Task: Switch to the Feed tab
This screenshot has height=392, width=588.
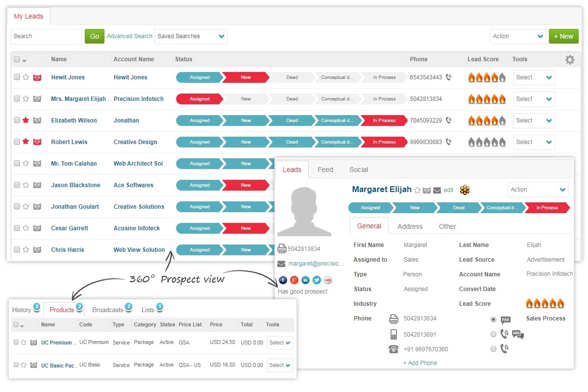Action: coord(325,170)
